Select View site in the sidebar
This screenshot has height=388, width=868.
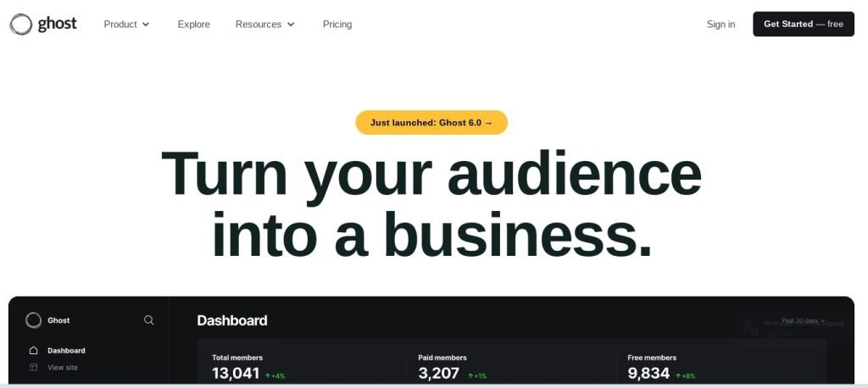click(x=63, y=368)
